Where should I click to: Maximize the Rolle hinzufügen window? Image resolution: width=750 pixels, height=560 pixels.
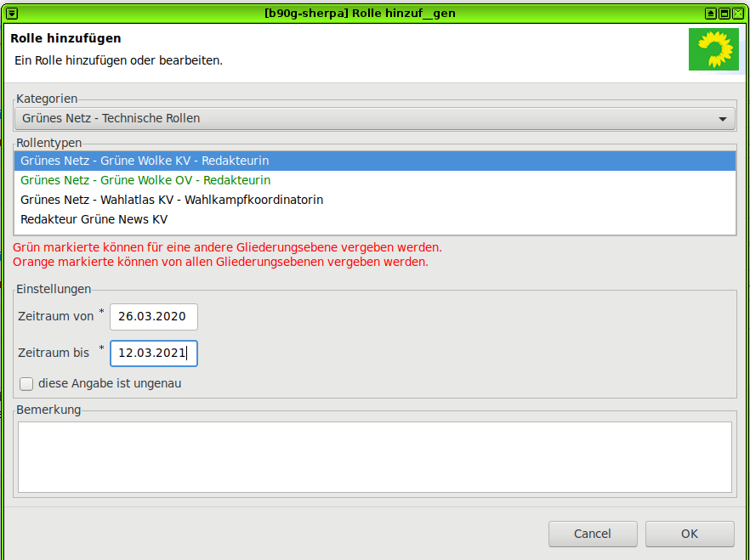(724, 14)
